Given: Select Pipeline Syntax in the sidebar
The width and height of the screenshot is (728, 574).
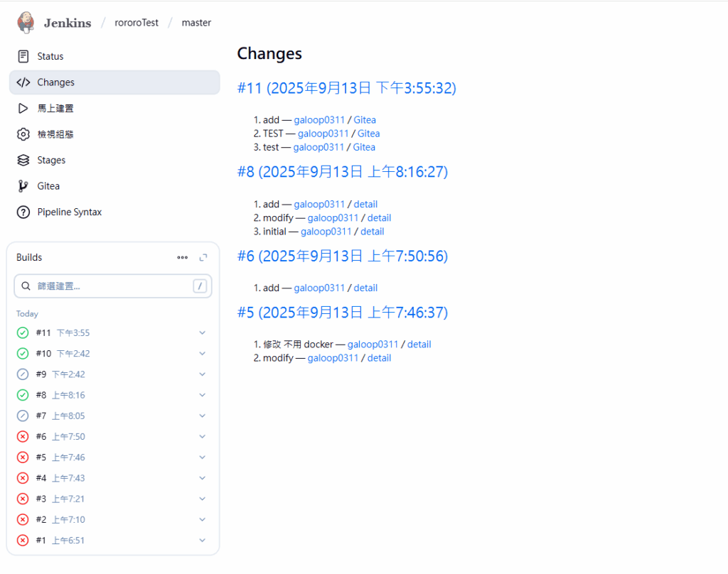Looking at the screenshot, I should point(69,212).
